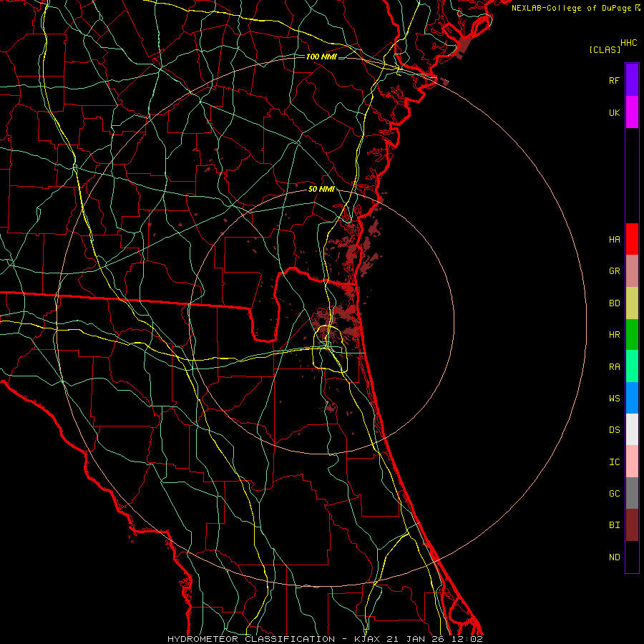Select the GC gray legend swatch
This screenshot has width=644, height=644.
click(632, 493)
